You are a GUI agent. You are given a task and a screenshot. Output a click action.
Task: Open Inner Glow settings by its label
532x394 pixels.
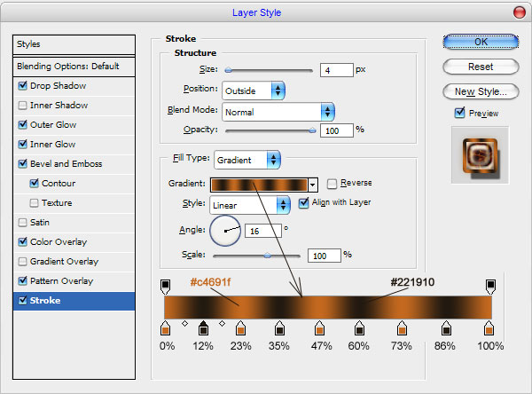coord(52,144)
